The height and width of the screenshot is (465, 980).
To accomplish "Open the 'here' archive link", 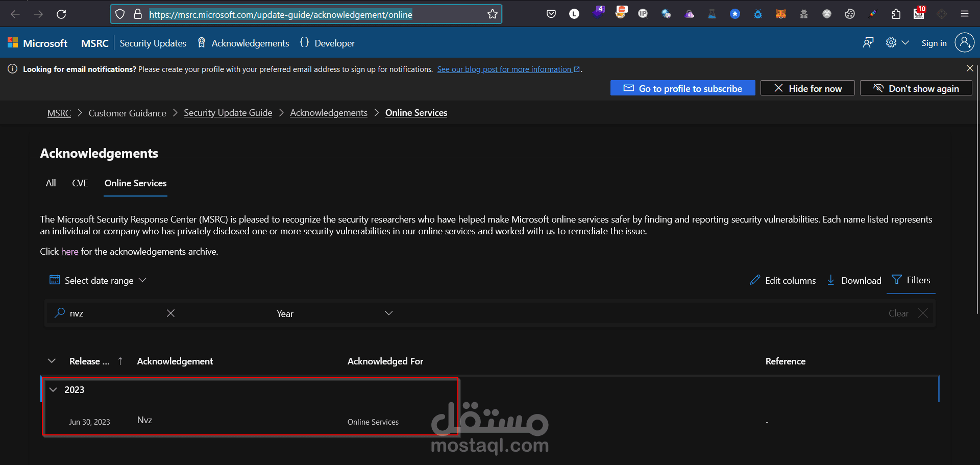I will (x=69, y=252).
